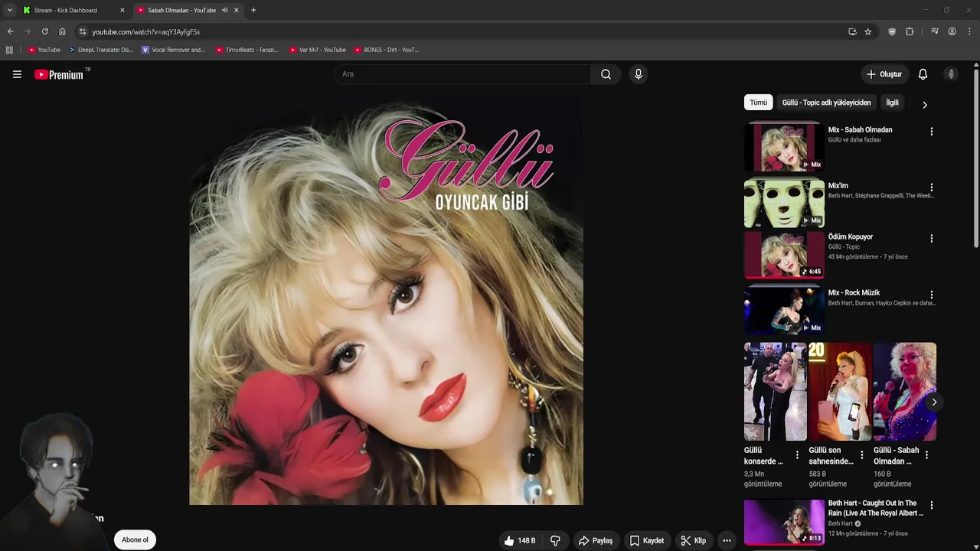
Task: Open the tab search dropdown arrow
Action: pyautogui.click(x=9, y=10)
